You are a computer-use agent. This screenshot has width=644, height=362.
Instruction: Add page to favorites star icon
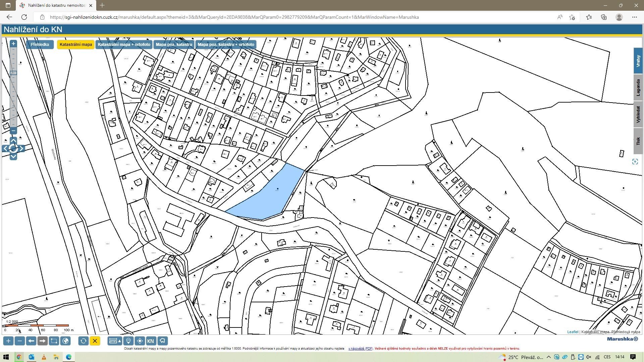(x=572, y=17)
